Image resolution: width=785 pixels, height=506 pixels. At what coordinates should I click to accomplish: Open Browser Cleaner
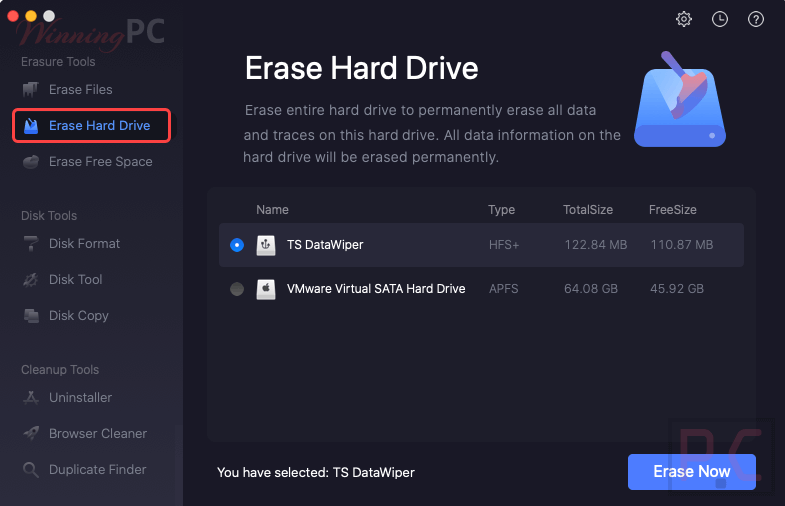point(98,433)
